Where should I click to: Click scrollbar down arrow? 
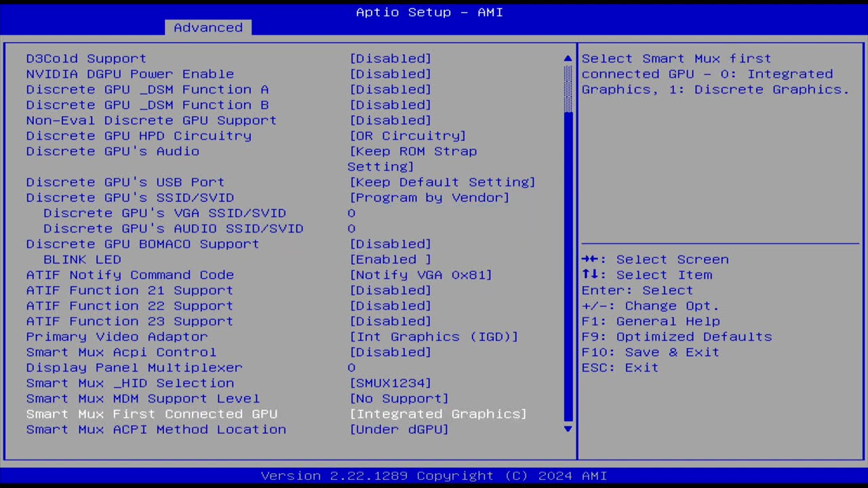click(568, 429)
